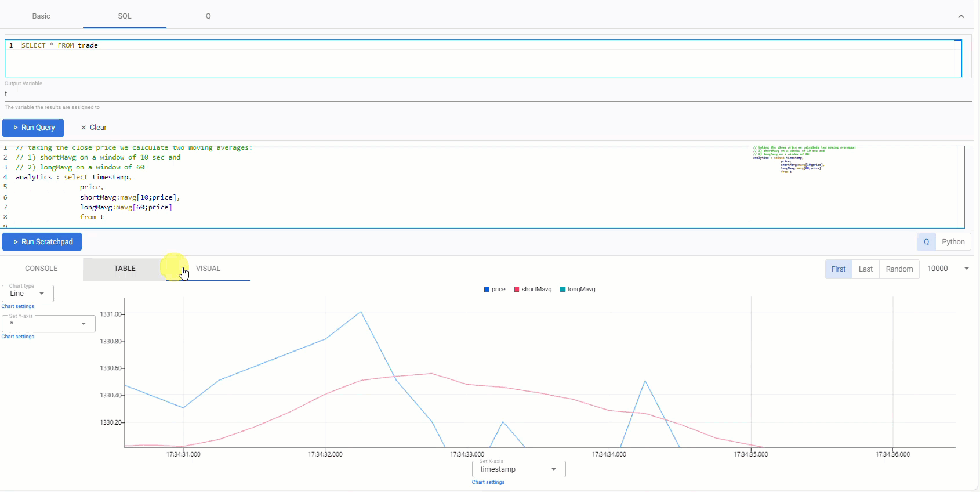Collapse the query panel chevron

[961, 16]
